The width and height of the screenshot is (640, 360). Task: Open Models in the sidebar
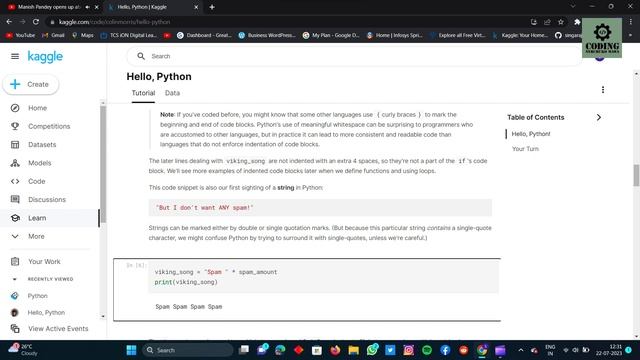(x=40, y=163)
